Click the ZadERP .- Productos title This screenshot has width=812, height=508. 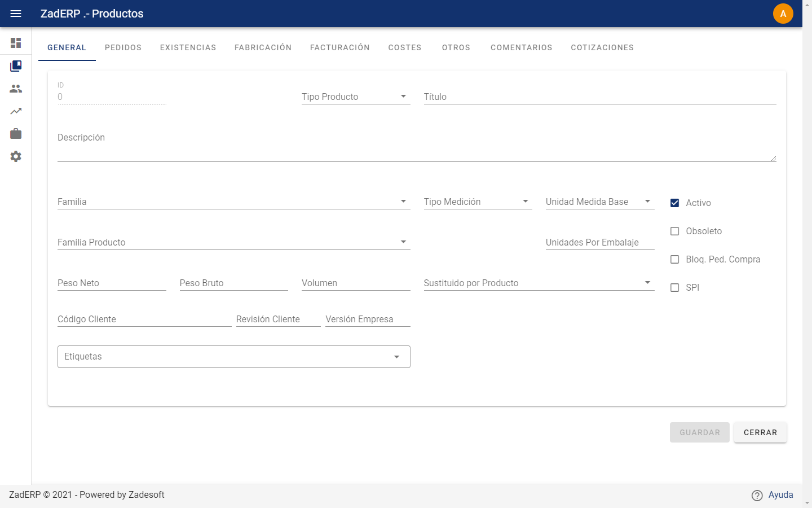[x=92, y=14]
